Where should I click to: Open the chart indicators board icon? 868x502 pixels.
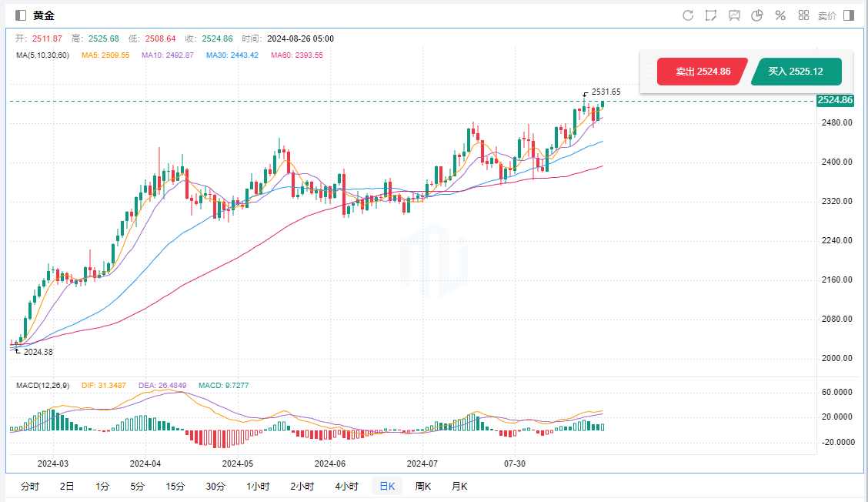pyautogui.click(x=734, y=15)
